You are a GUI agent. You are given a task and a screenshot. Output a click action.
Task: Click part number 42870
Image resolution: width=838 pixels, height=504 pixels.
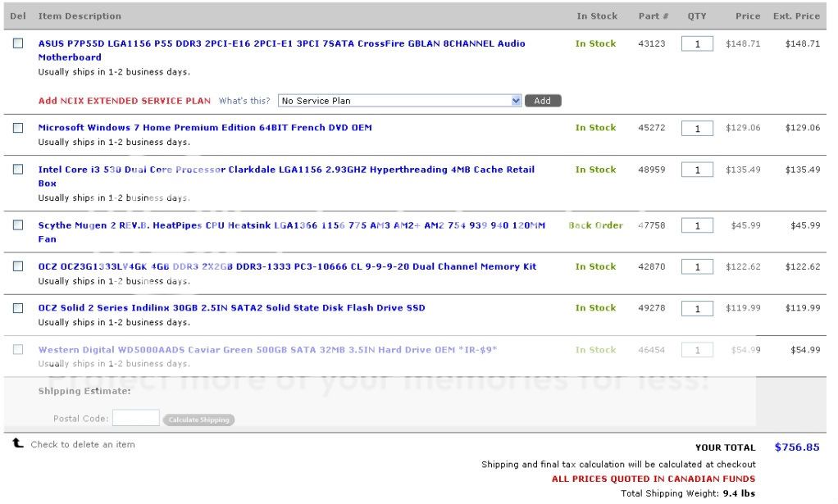[x=652, y=266]
